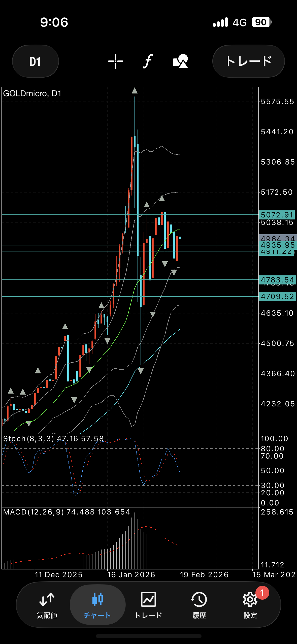The height and width of the screenshot is (644, 297).
Task: Select the 4935.95 horizontal line label
Action: [x=278, y=245]
